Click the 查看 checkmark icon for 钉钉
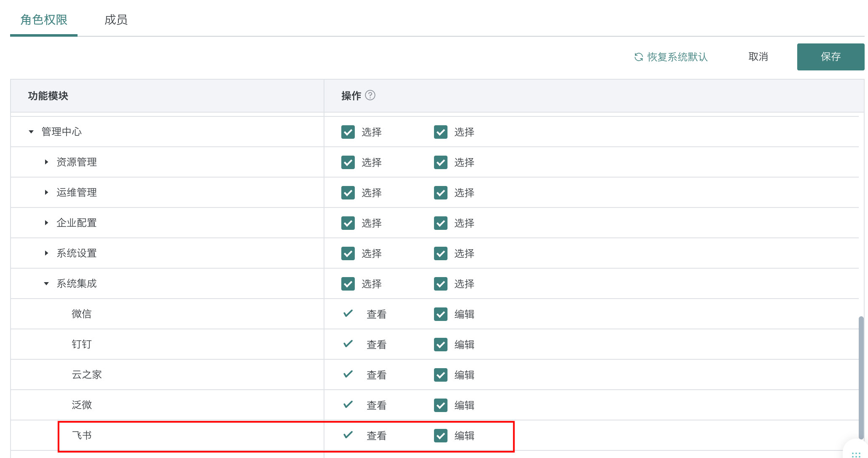This screenshot has height=458, width=868. (348, 344)
